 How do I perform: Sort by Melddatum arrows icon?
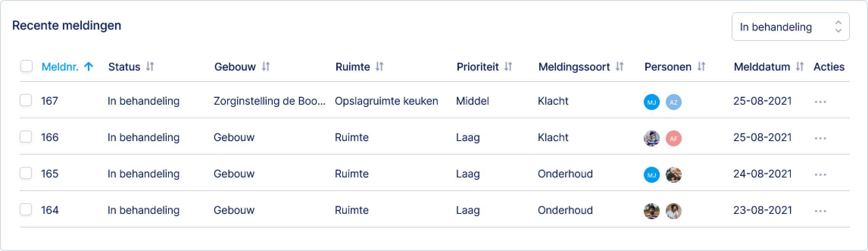800,67
